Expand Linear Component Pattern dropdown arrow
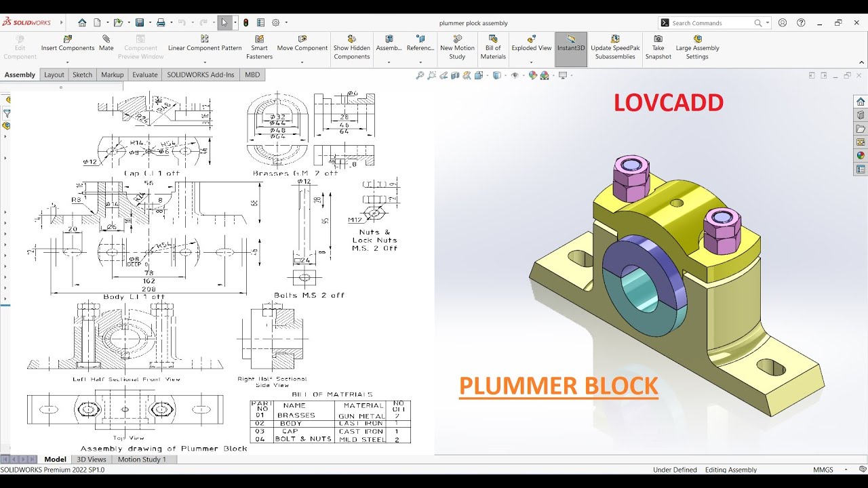 (205, 62)
